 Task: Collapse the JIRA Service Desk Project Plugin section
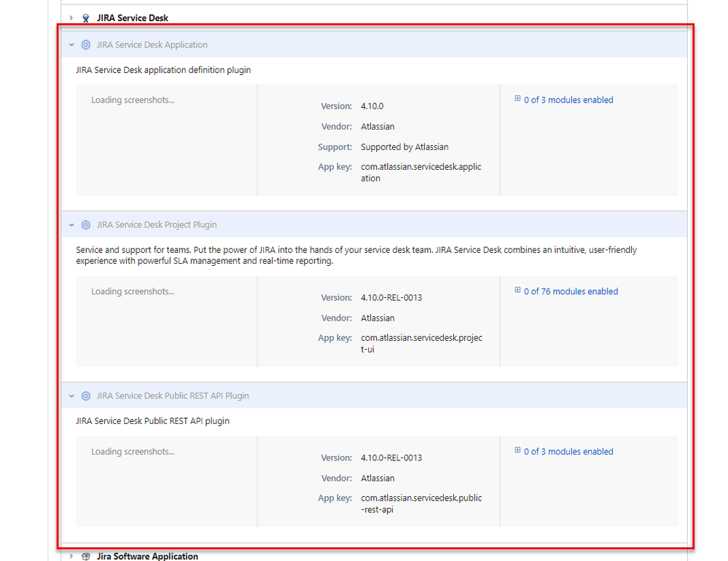point(71,225)
